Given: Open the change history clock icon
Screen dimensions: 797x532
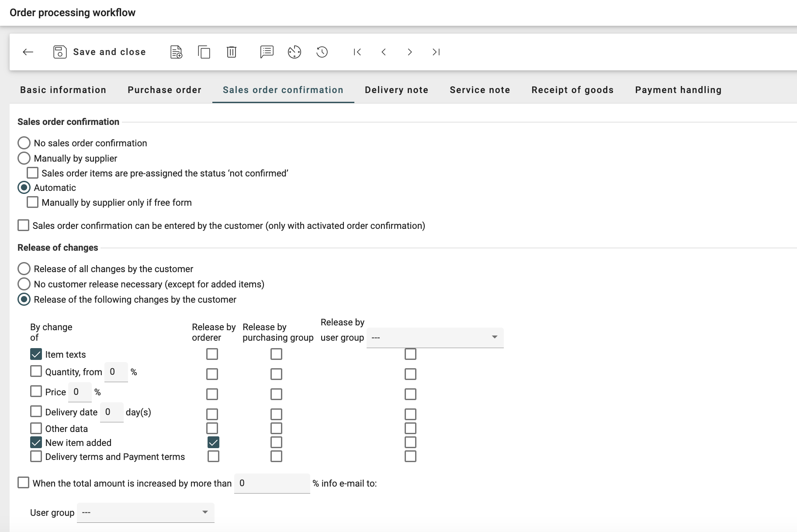Looking at the screenshot, I should [322, 52].
